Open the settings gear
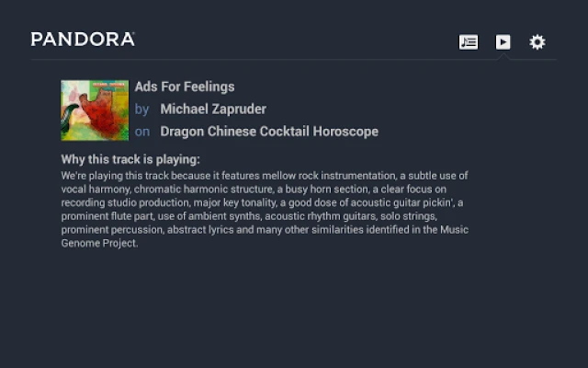Screen dimensions: 588x368 pos(537,41)
